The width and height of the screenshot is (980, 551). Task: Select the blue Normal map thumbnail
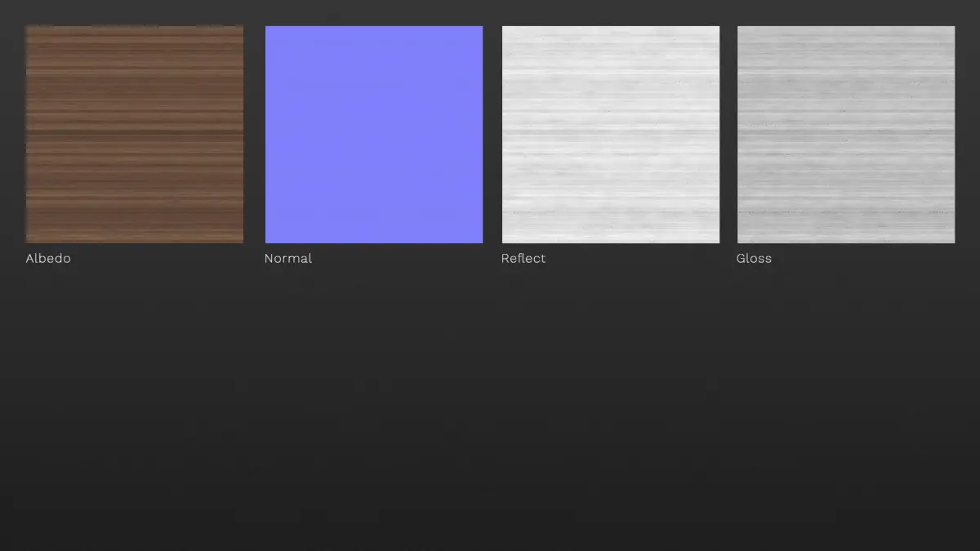[x=374, y=135]
